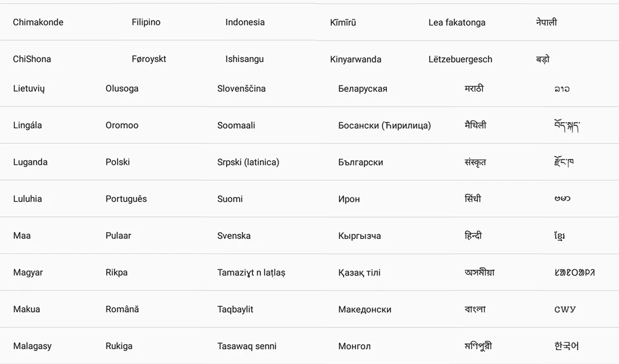This screenshot has width=619, height=364.
Task: Select the Chimakonde language
Action: 38,22
